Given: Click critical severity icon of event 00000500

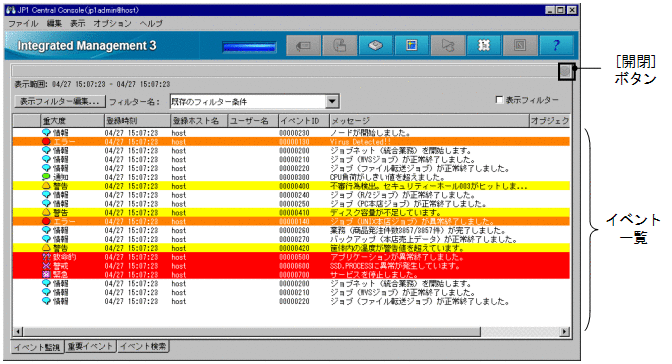Looking at the screenshot, I should [x=46, y=257].
